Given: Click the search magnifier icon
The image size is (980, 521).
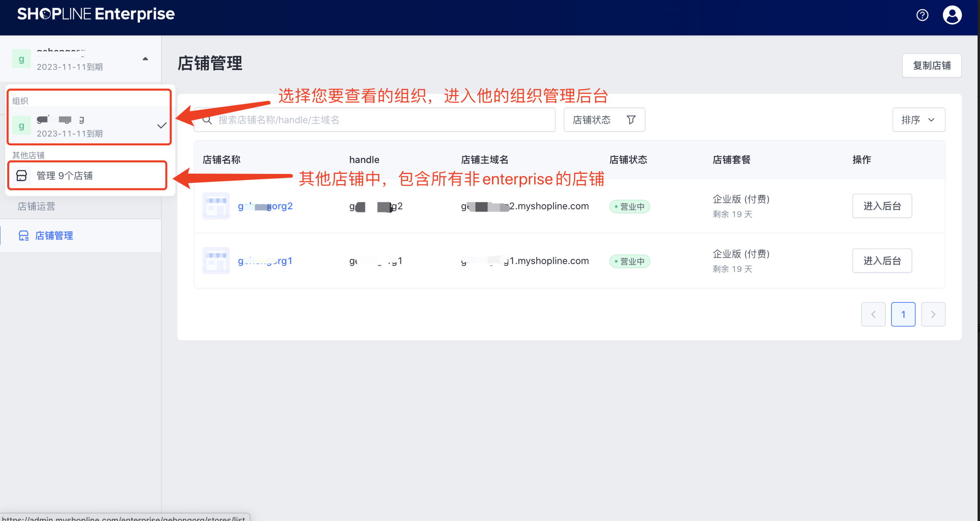Looking at the screenshot, I should click(207, 120).
